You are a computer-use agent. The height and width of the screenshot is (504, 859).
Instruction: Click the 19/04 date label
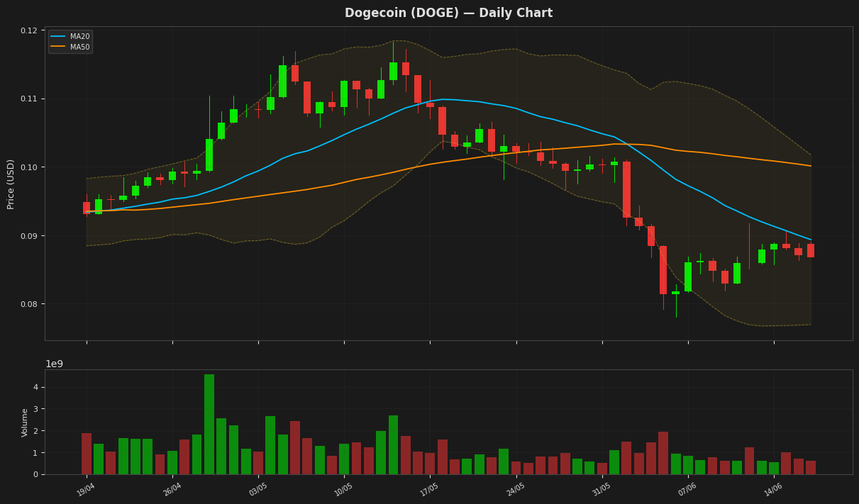click(86, 489)
